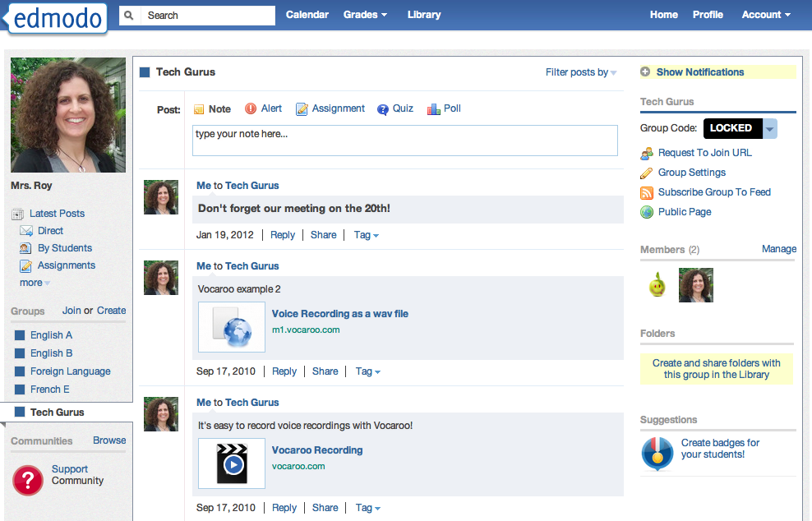
Task: Reply to the meeting reminder post
Action: (x=282, y=234)
